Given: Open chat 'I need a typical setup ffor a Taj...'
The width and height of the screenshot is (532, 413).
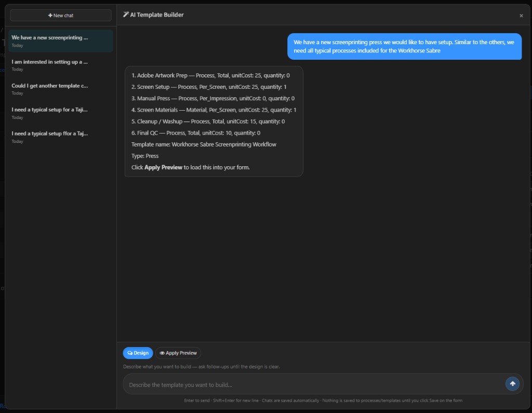Looking at the screenshot, I should (x=61, y=137).
